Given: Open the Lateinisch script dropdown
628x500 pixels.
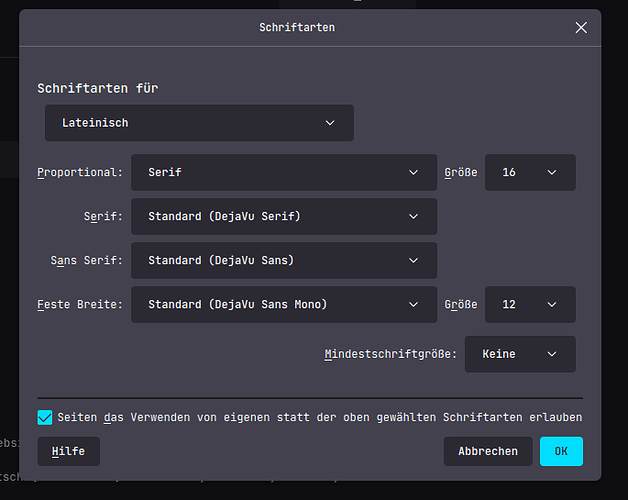Looking at the screenshot, I should tap(199, 123).
